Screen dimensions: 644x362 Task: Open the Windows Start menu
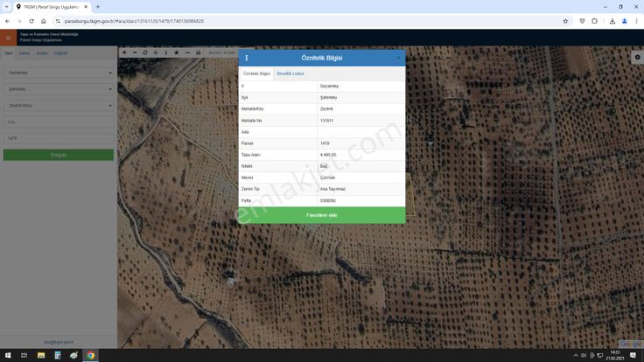tap(8, 355)
